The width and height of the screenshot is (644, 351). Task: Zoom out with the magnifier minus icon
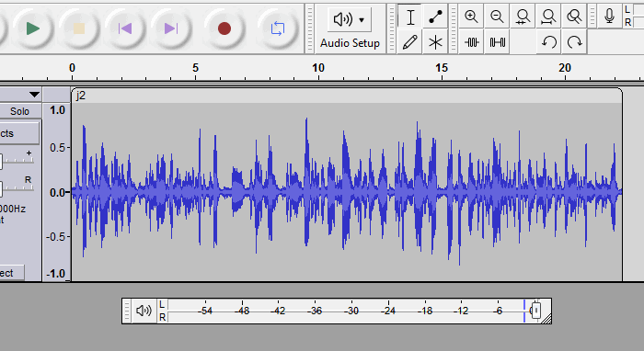(x=497, y=17)
